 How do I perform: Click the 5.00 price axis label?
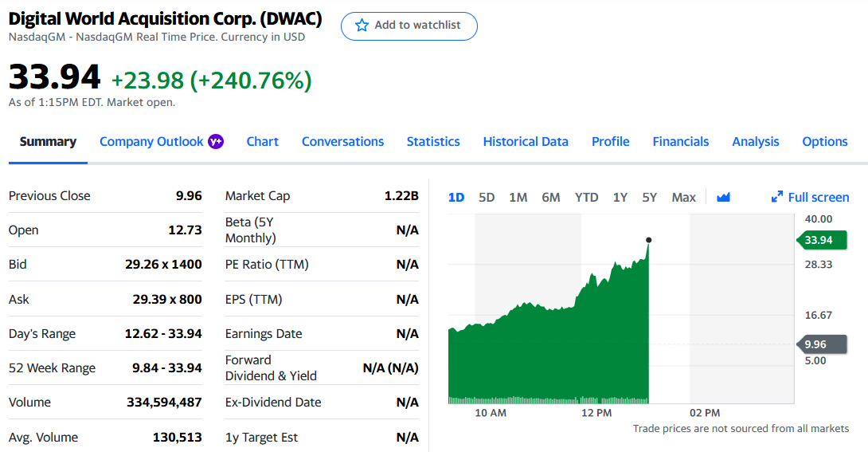[x=815, y=360]
